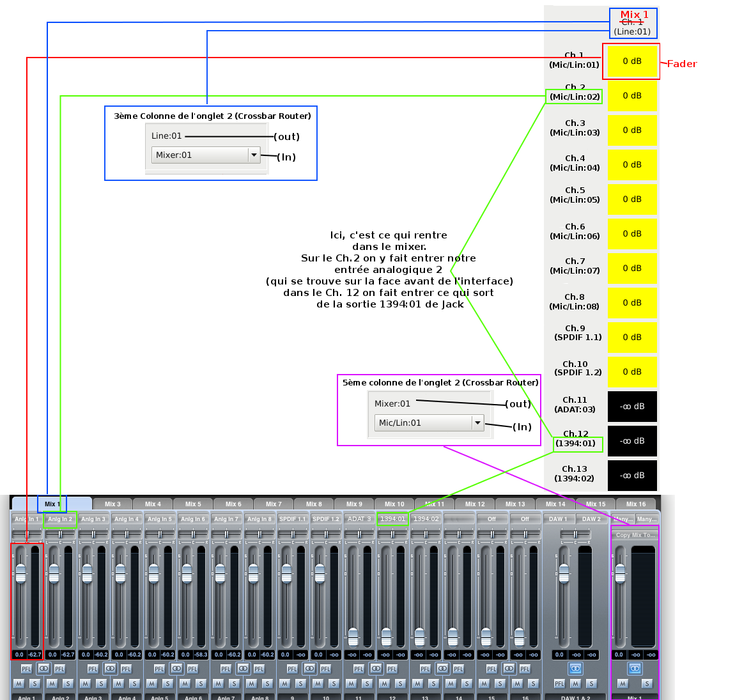Link channels Anlg 1 and Anlg 2 stereo
735x700 pixels.
click(x=43, y=669)
